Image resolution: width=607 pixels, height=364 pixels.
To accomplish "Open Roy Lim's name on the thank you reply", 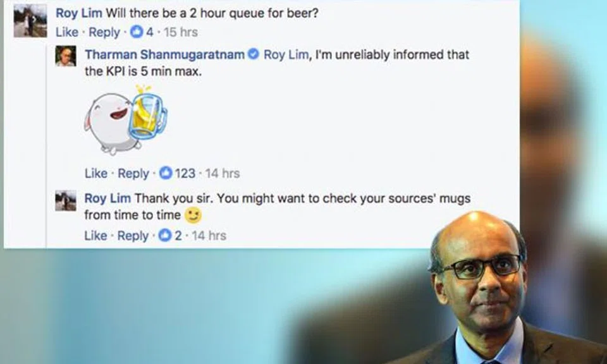I will (x=107, y=198).
